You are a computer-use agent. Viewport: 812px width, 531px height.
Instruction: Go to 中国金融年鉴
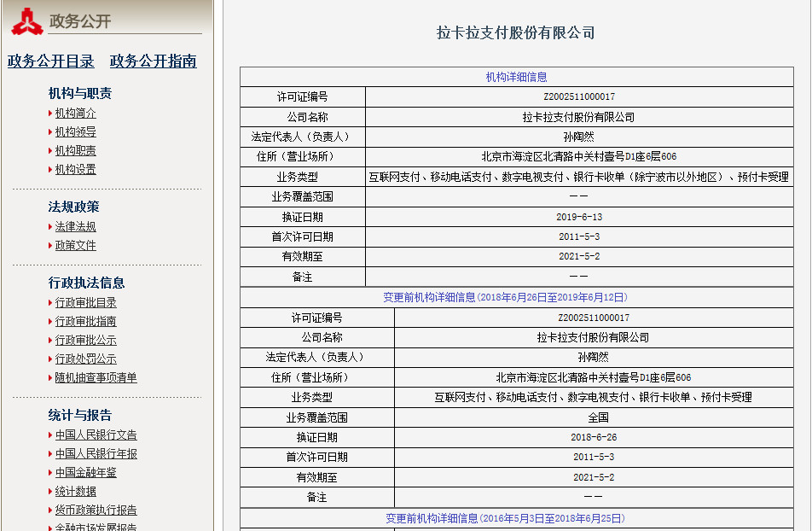(85, 473)
